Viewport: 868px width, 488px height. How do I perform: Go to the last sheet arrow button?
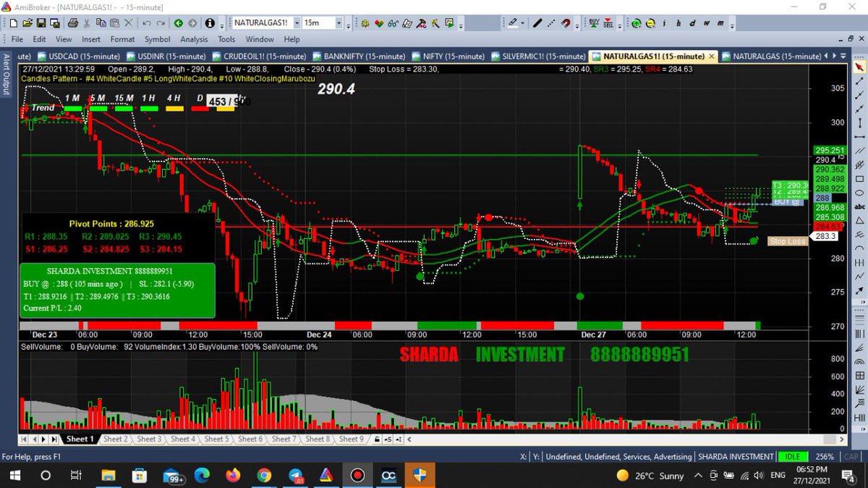(54, 439)
